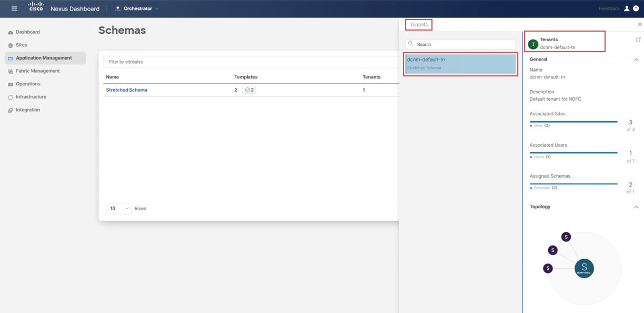
Task: Click the Schemas page heading
Action: [x=122, y=31]
